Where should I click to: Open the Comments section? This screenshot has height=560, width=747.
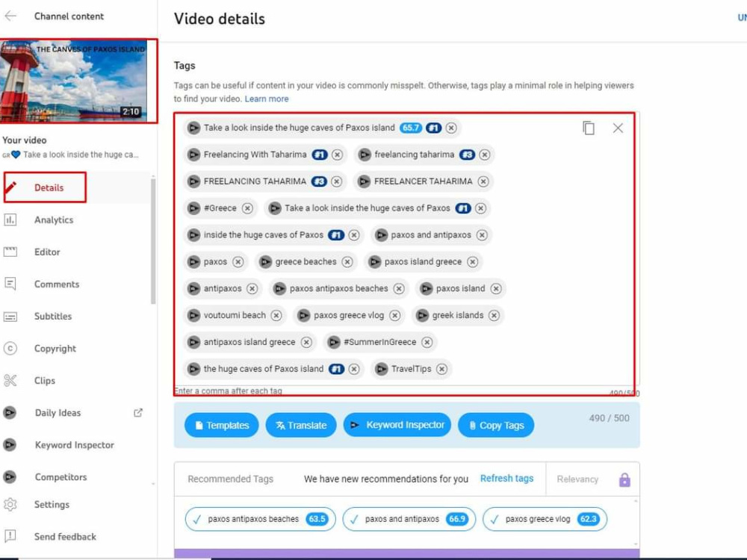tap(58, 284)
